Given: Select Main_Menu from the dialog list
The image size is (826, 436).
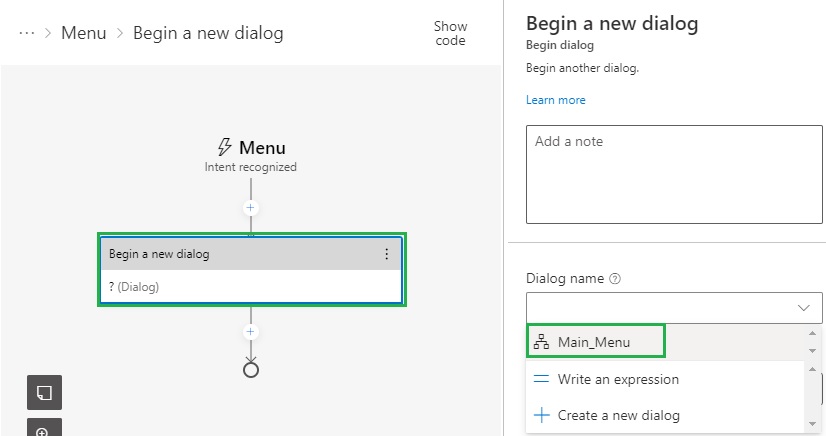Looking at the screenshot, I should [594, 342].
